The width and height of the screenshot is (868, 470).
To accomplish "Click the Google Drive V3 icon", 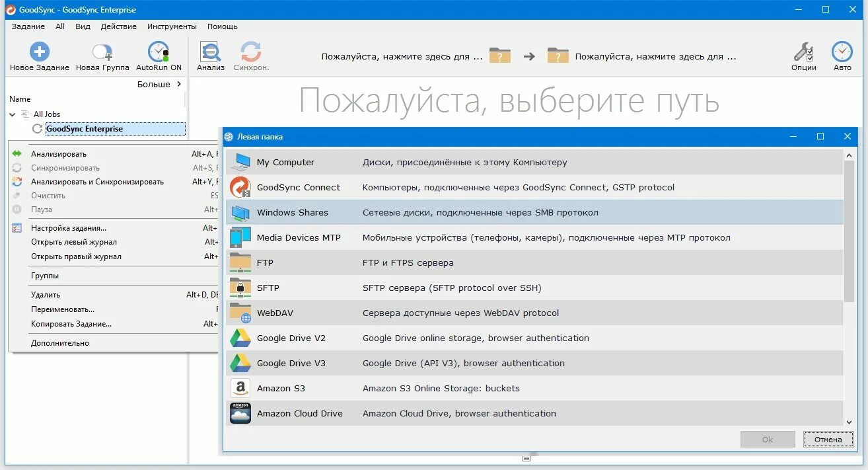I will pos(240,363).
